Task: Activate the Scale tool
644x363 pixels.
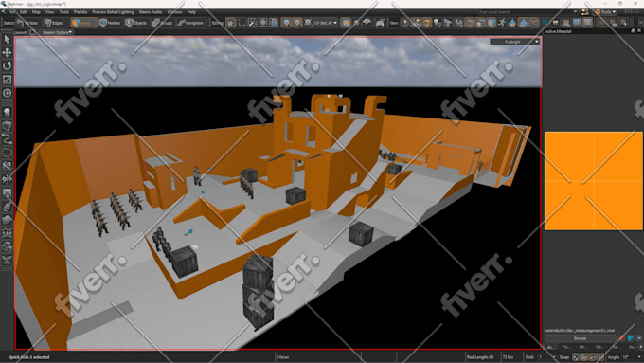Action: [x=7, y=80]
